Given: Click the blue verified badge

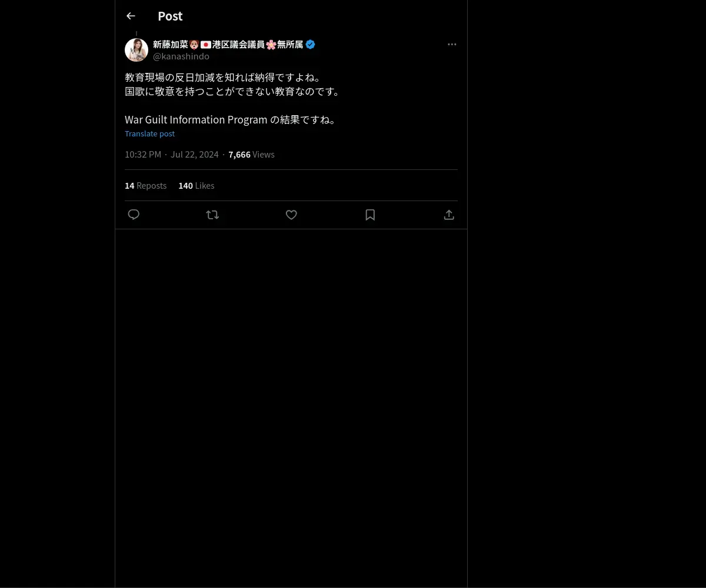Looking at the screenshot, I should [310, 44].
